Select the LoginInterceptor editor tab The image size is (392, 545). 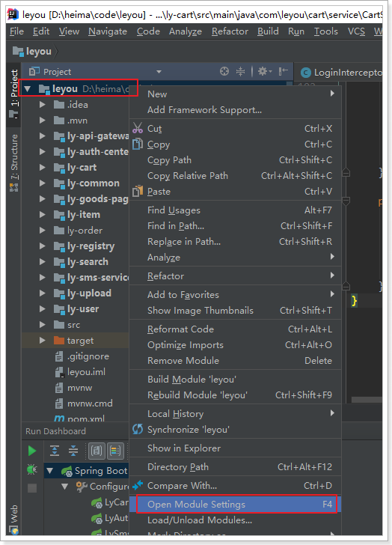(x=340, y=73)
